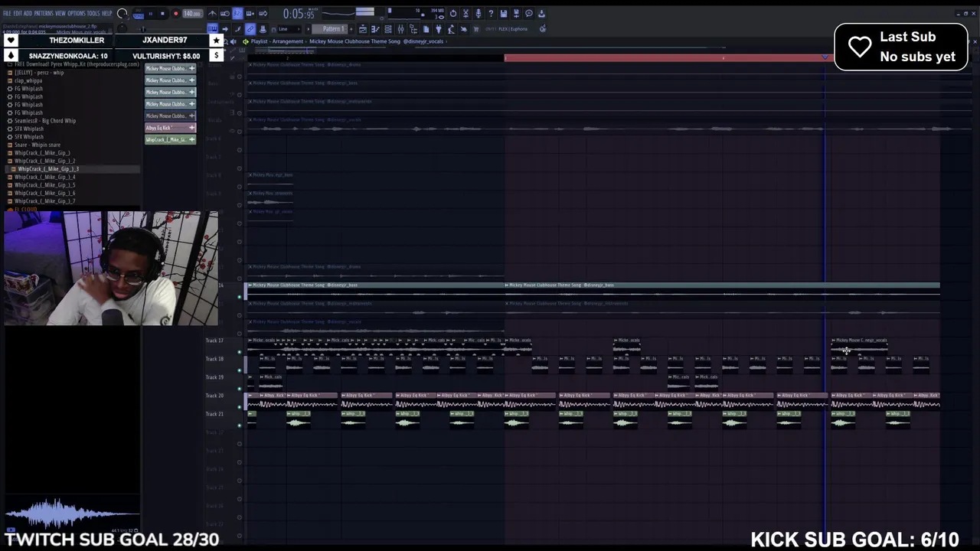
Task: Toggle the 3-2-1 countdown before recording
Action: click(237, 14)
